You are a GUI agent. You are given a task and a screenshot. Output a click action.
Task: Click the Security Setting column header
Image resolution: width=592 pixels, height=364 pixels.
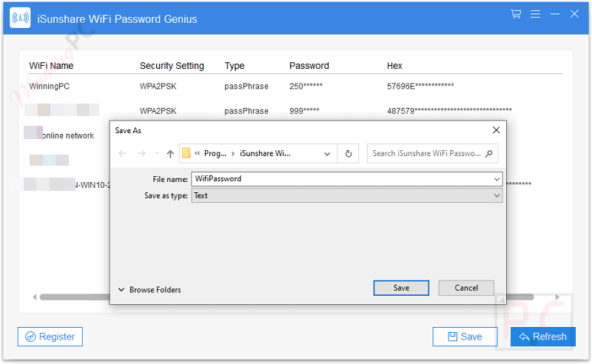[x=172, y=66]
